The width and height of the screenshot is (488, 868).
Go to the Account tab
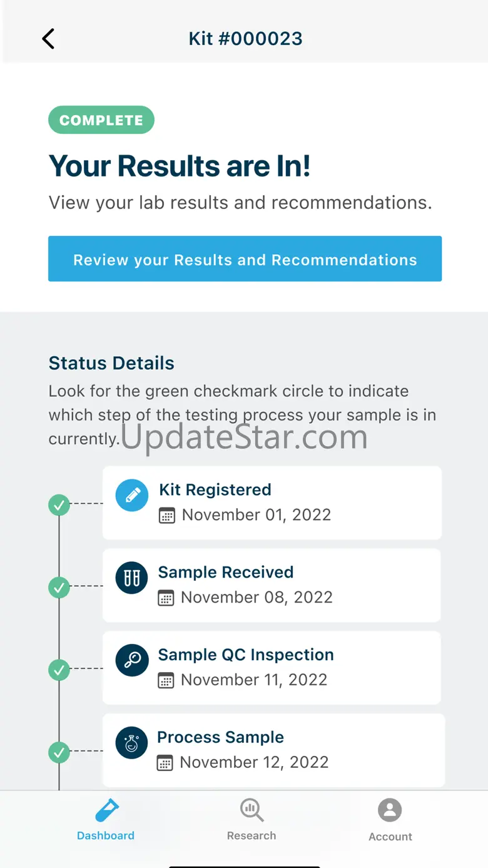pyautogui.click(x=390, y=820)
